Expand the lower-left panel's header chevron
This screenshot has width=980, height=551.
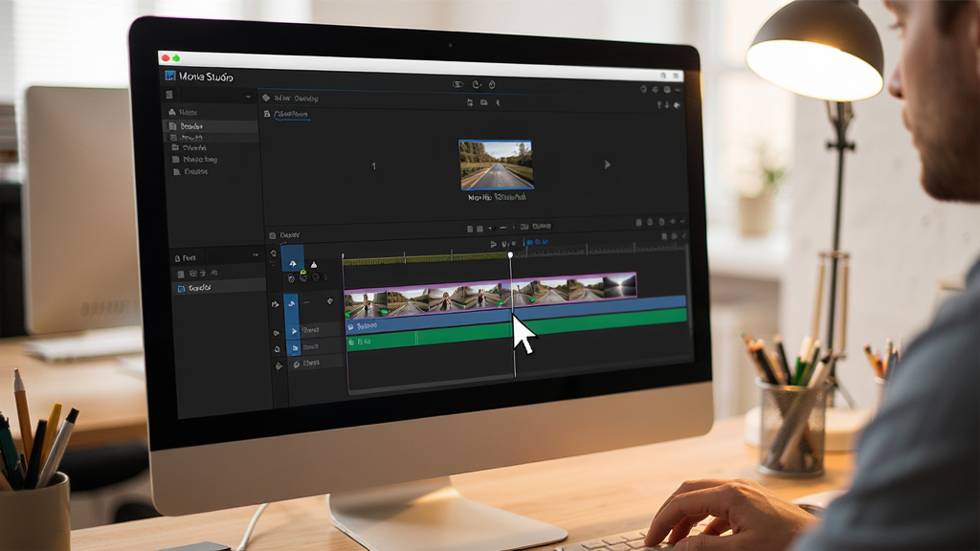(x=255, y=254)
